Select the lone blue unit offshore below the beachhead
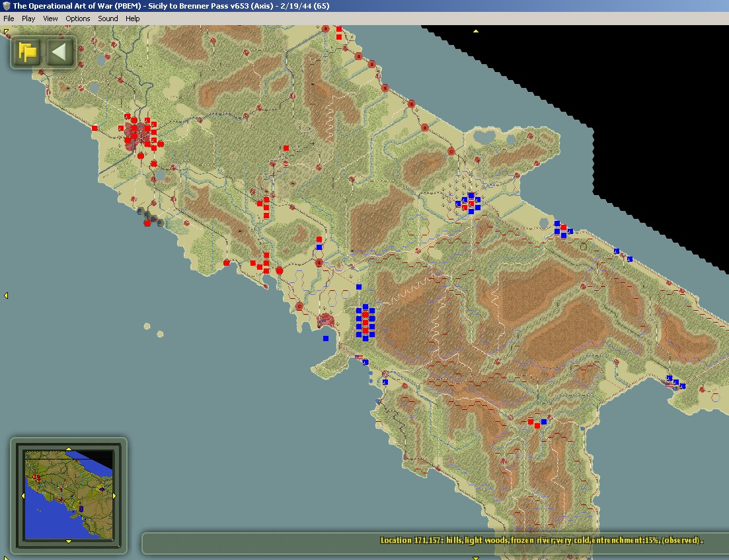This screenshot has width=729, height=560. pos(325,339)
